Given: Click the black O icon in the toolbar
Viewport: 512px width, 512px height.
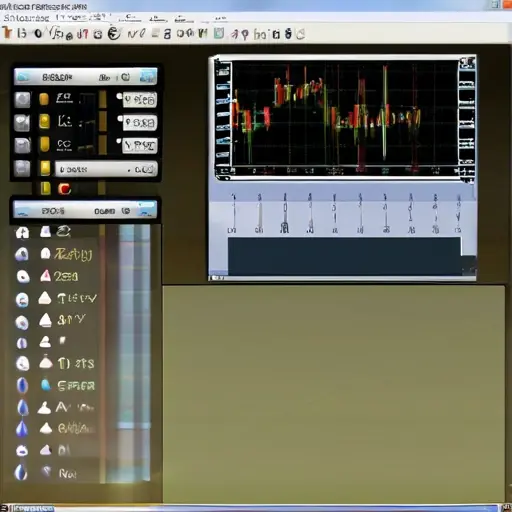Looking at the screenshot, I should (x=38, y=33).
